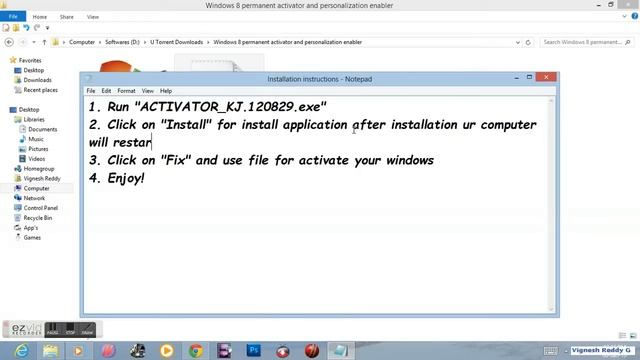
Task: Open Notepad's Help menu
Action: 166,91
